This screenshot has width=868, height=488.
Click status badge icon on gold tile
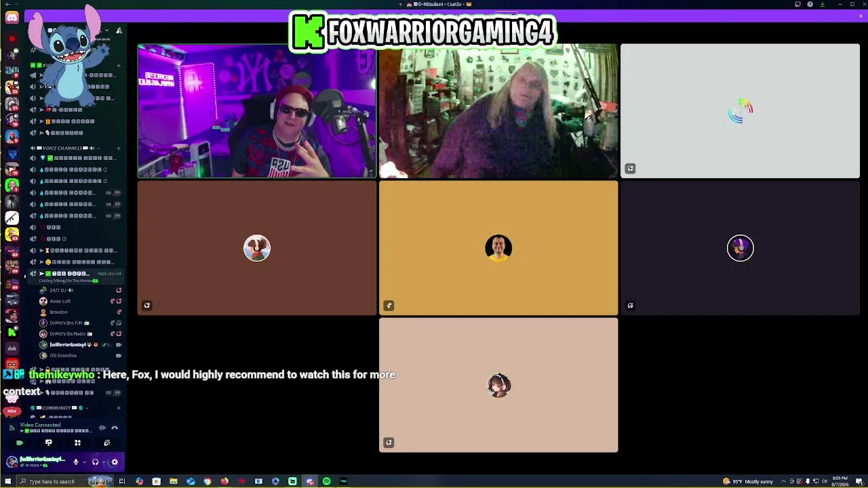point(389,306)
